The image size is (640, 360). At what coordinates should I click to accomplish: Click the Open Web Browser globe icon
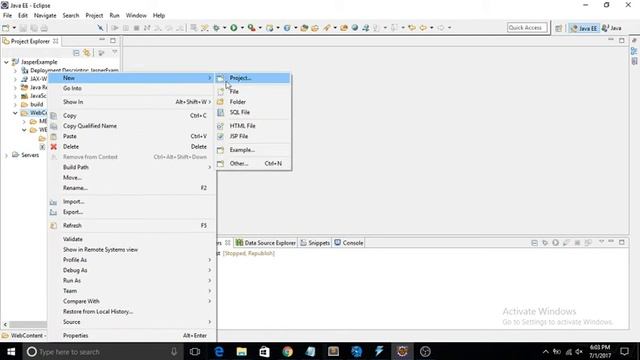(355, 28)
